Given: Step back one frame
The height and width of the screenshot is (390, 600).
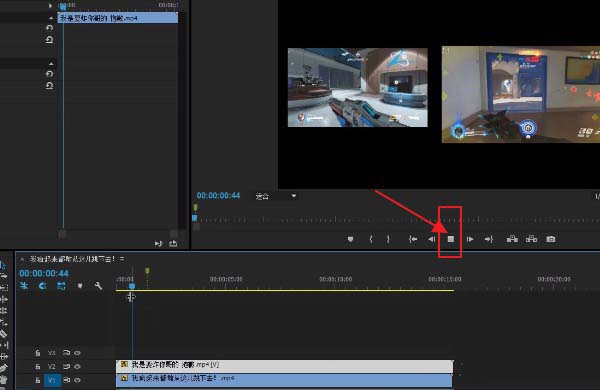Looking at the screenshot, I should click(432, 239).
